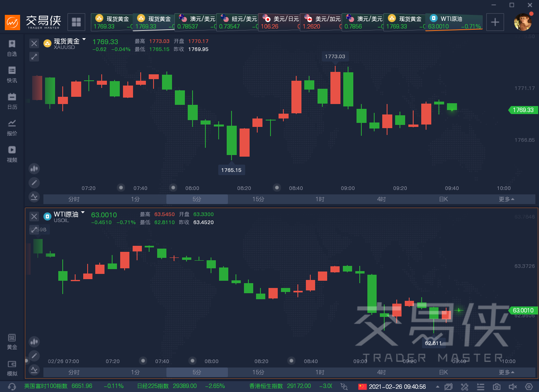Expand the status bar up-arrow menu
Image resolution: width=539 pixels, height=392 pixels.
click(x=437, y=387)
